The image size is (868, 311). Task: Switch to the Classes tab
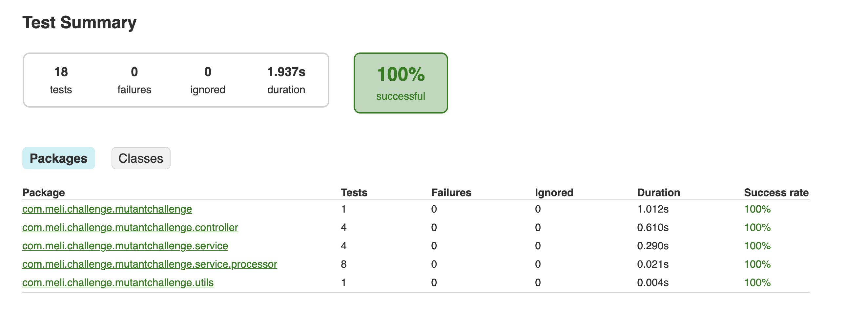tap(140, 158)
